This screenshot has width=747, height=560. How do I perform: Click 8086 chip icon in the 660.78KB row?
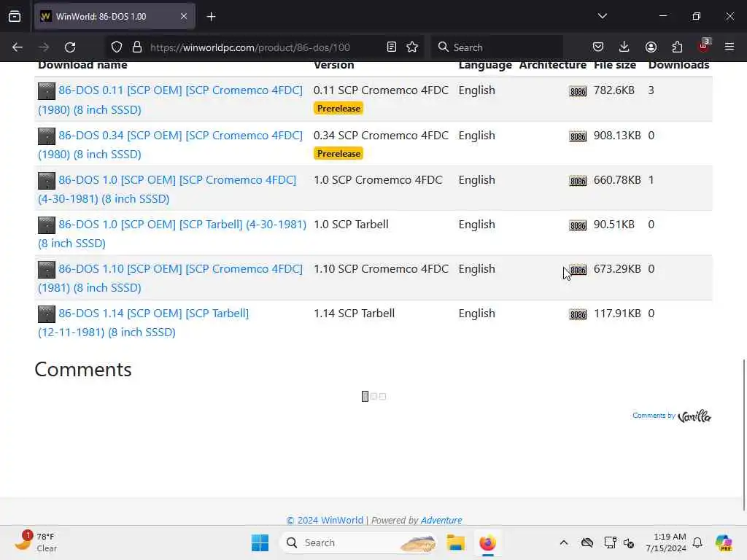578,181
